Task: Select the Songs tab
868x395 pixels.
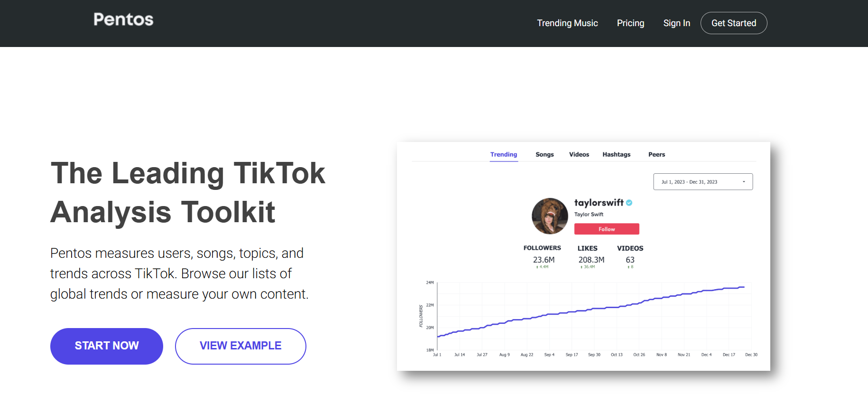Action: [x=545, y=155]
